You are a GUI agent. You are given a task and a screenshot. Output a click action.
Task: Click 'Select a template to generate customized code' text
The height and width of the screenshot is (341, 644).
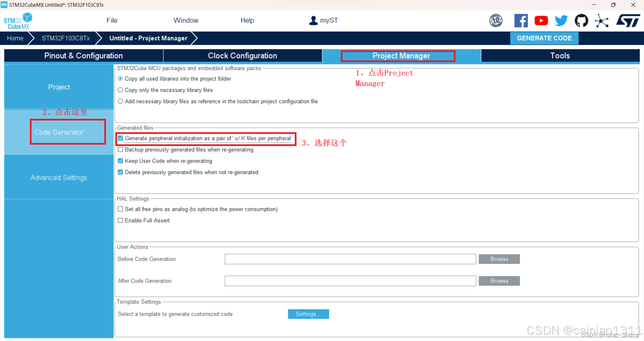[175, 314]
